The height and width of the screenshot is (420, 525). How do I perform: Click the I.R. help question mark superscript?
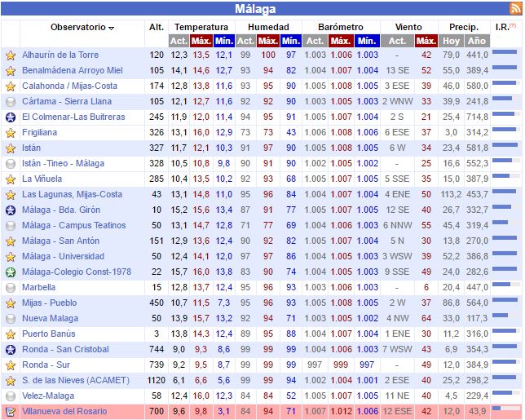(x=513, y=25)
